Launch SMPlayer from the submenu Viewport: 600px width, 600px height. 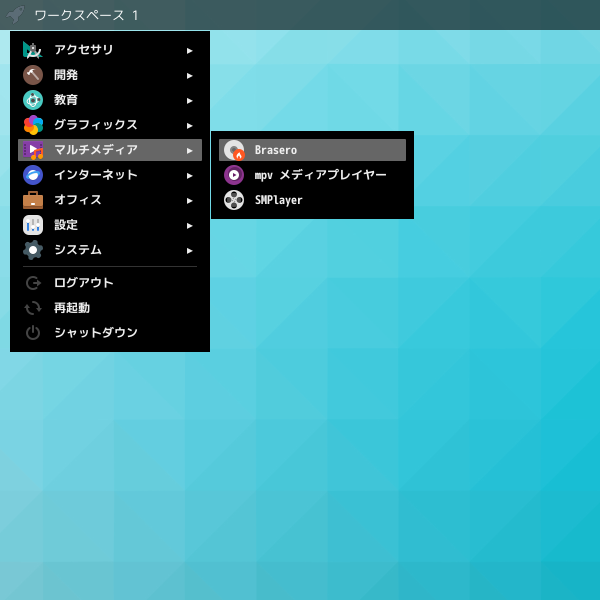click(x=312, y=200)
